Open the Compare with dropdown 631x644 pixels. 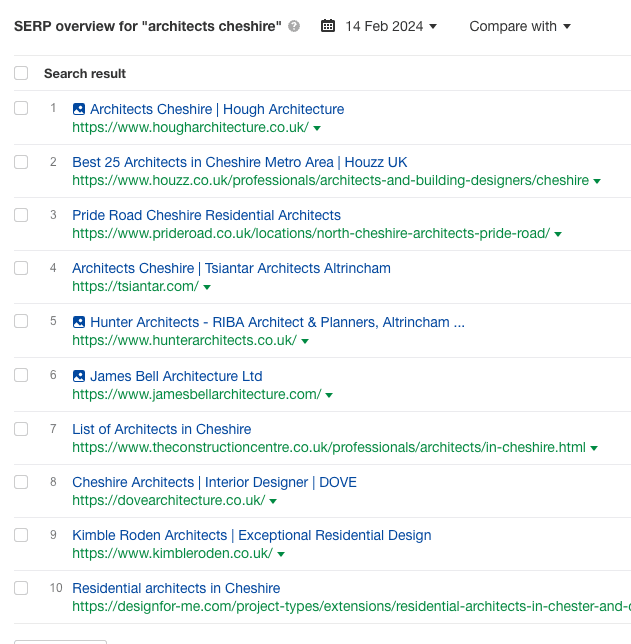(520, 26)
